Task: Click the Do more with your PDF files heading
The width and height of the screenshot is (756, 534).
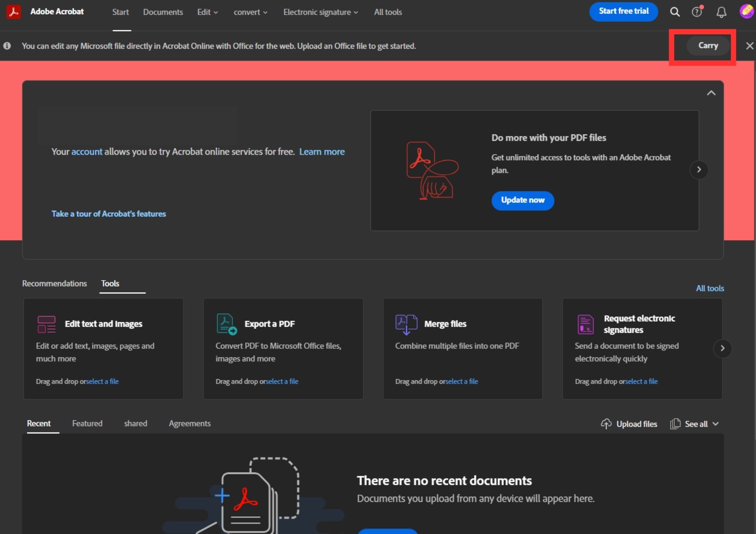Action: (x=548, y=138)
